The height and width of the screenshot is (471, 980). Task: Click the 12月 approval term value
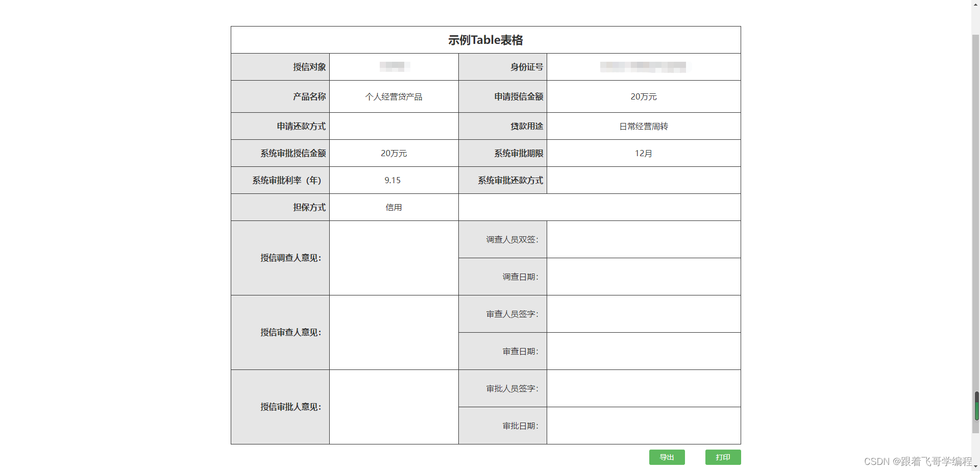coord(643,153)
